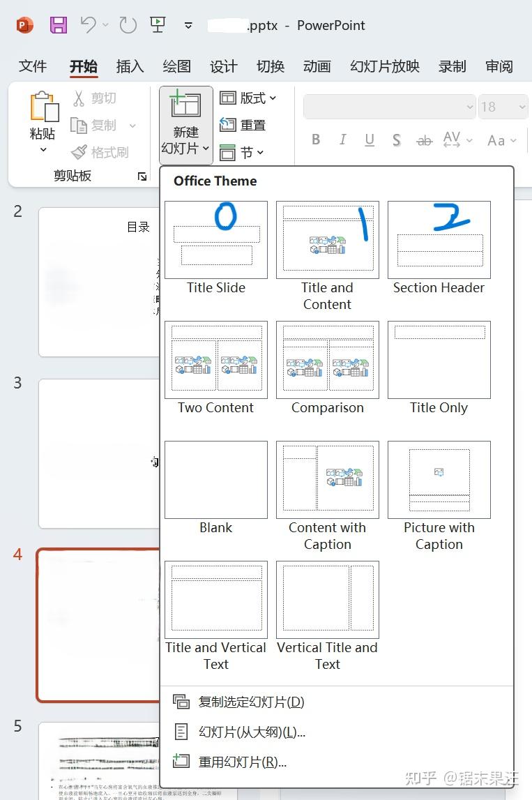Viewport: 532px width, 800px height.
Task: Click the 格式刷 format painter
Action: (100, 152)
